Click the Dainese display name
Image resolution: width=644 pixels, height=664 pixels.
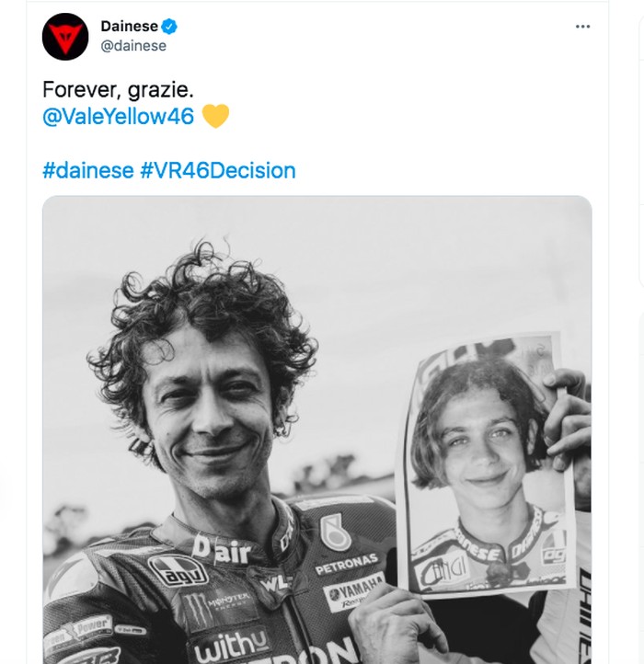tap(129, 27)
